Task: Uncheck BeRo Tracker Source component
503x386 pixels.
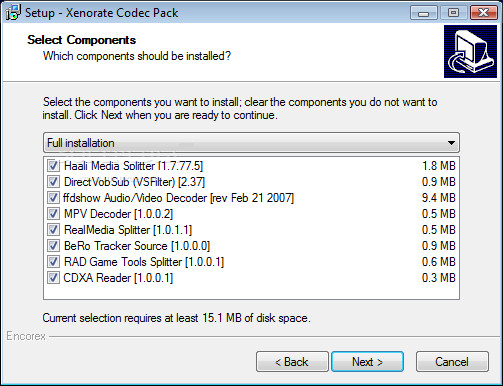Action: click(x=53, y=246)
